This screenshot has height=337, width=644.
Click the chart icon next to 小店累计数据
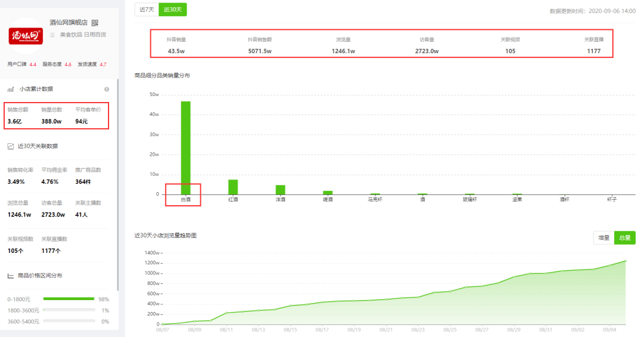[x=11, y=89]
